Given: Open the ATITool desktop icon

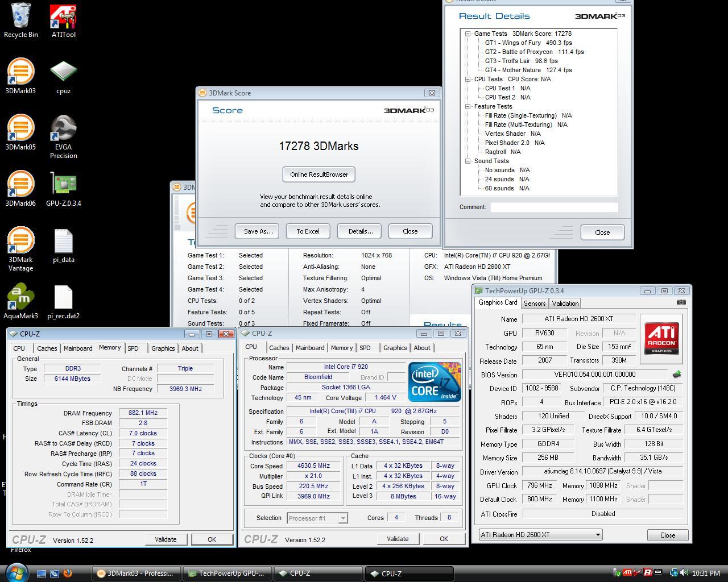Looking at the screenshot, I should click(63, 20).
